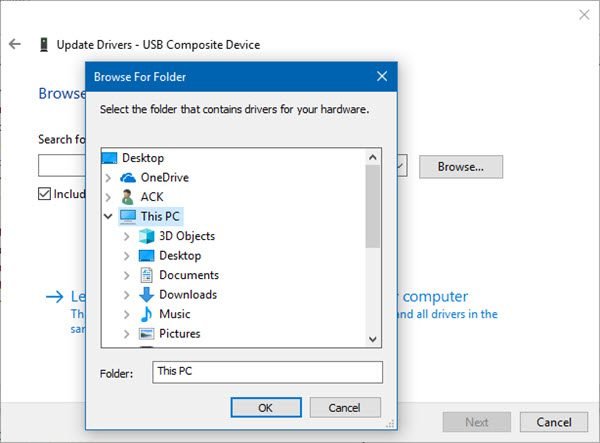Expand the ACK user folder chevron
The width and height of the screenshot is (600, 443).
coord(108,197)
